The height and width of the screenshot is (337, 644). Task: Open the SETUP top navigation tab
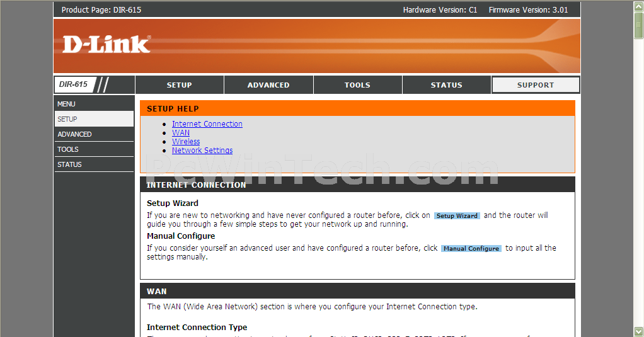(180, 85)
